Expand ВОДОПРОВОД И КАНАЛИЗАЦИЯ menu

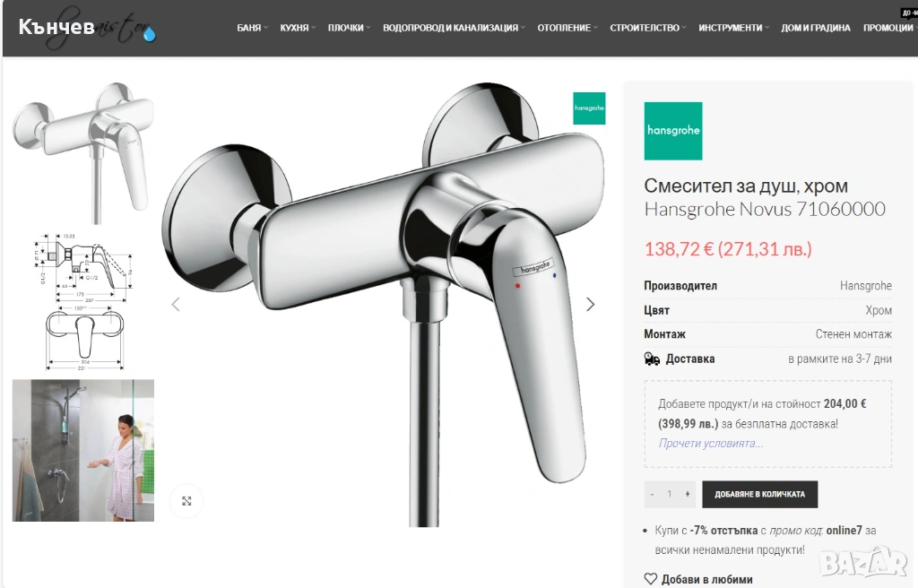(454, 28)
